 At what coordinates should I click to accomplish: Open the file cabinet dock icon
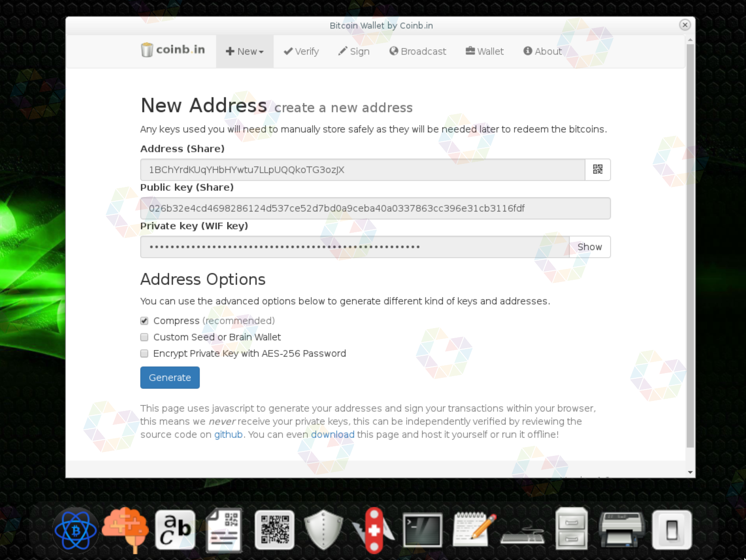pos(571,529)
